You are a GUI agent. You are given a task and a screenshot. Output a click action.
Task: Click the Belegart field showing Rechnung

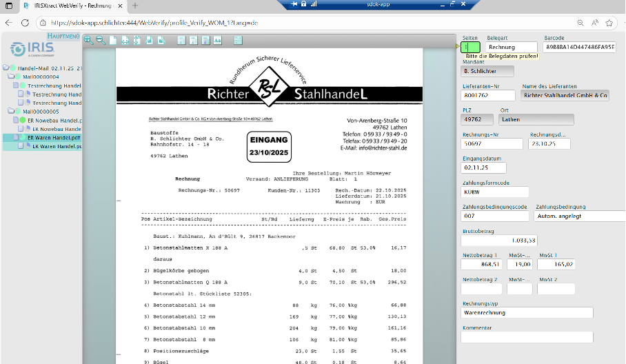pyautogui.click(x=512, y=47)
